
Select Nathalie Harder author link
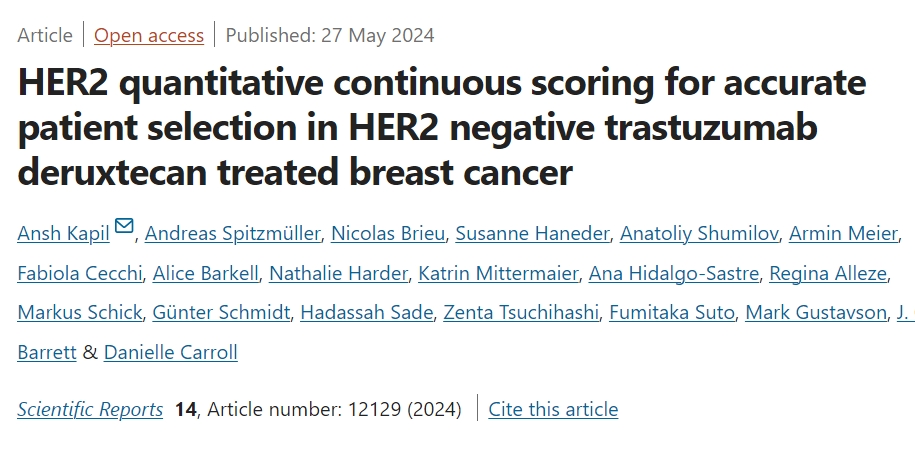point(338,274)
